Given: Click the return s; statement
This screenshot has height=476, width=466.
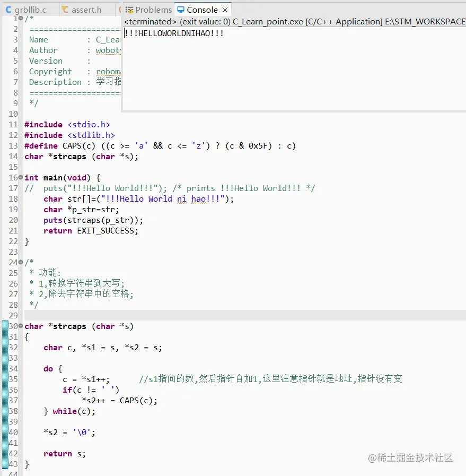Looking at the screenshot, I should point(65,454).
